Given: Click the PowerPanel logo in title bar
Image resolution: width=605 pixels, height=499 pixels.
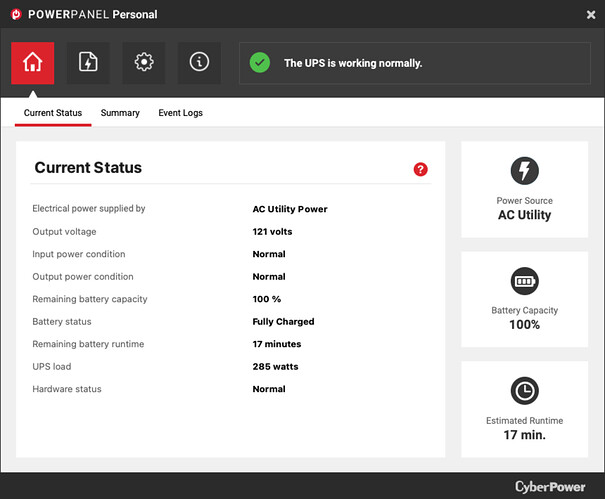Looking at the screenshot, I should (x=15, y=15).
